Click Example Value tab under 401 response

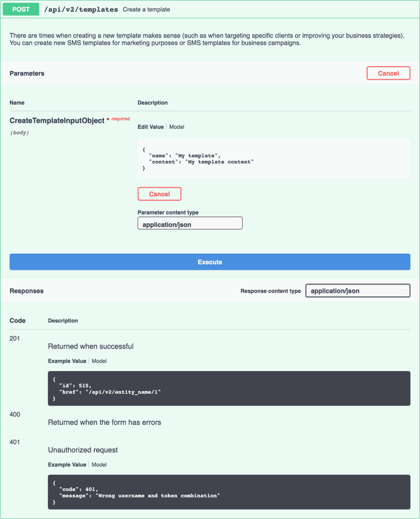click(x=67, y=465)
